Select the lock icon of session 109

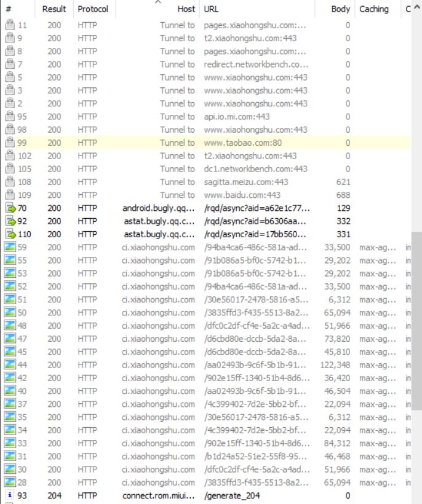coord(10,195)
